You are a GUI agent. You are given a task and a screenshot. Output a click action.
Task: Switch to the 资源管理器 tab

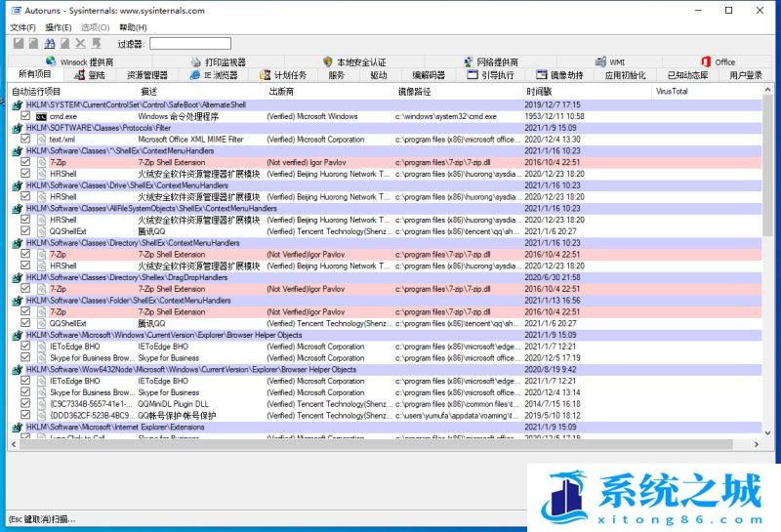tap(147, 75)
